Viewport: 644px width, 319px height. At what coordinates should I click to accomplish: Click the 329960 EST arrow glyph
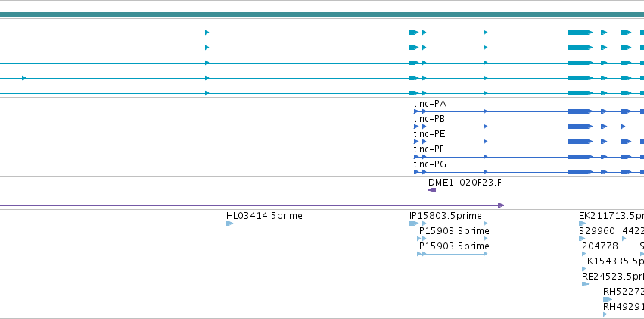tap(582, 239)
